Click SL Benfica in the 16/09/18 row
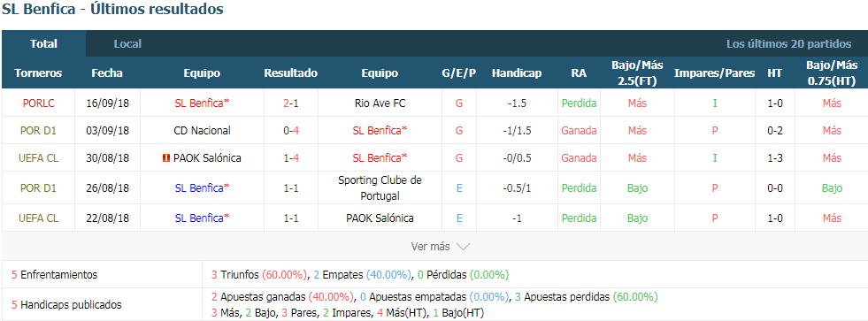 (202, 103)
